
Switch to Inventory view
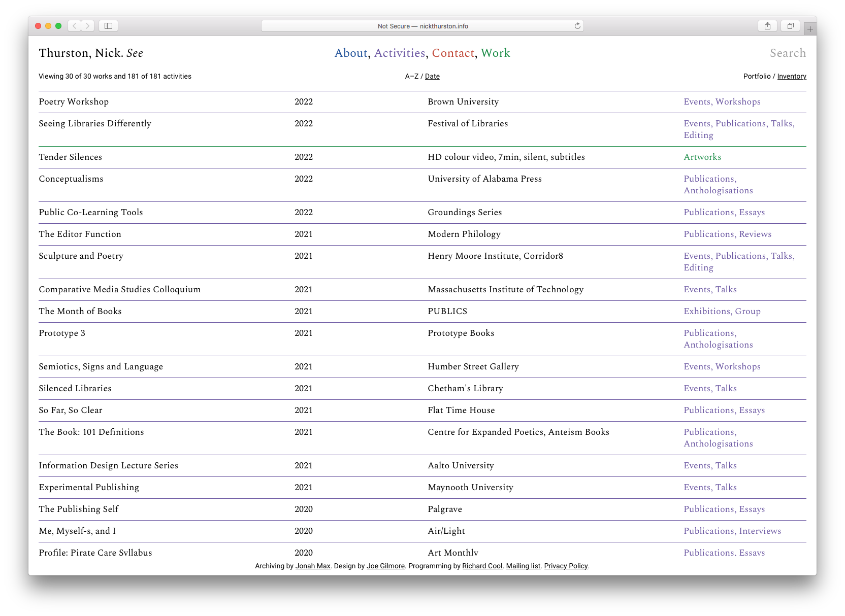(791, 77)
